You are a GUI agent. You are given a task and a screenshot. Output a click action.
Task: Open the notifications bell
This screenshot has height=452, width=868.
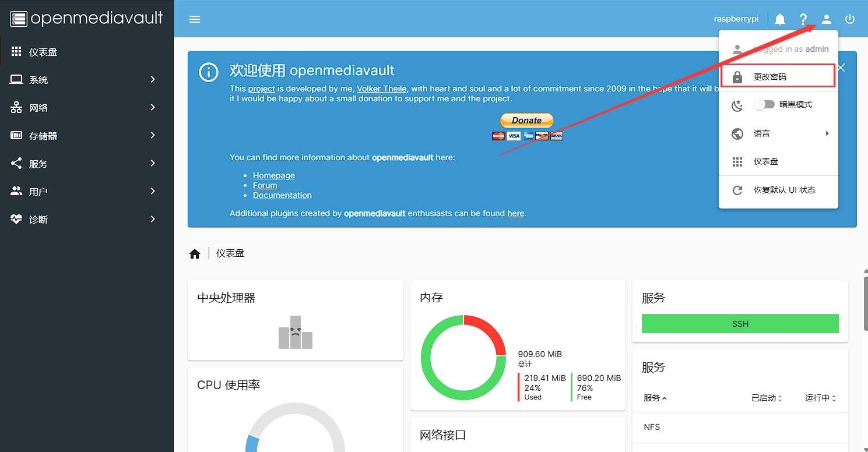coord(780,19)
